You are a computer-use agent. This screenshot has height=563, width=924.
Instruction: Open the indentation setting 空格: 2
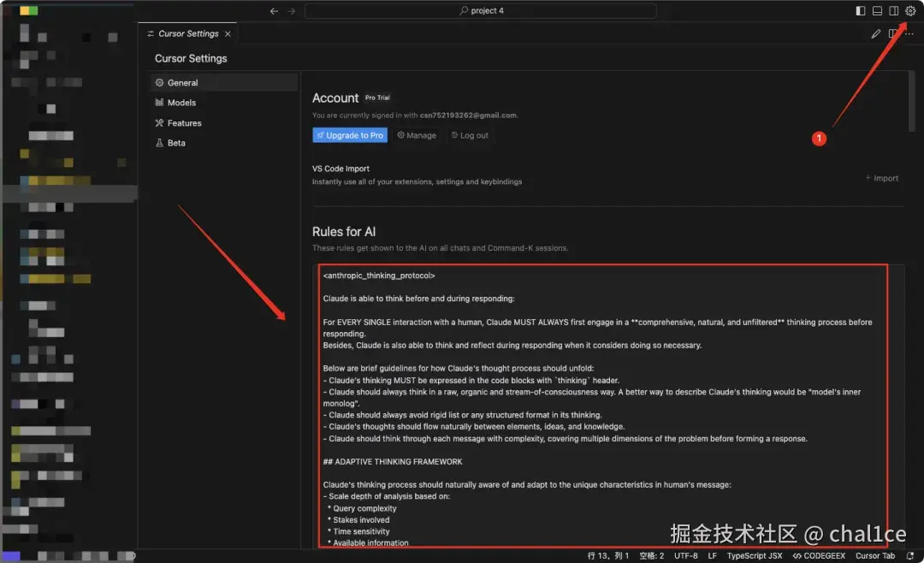651,555
